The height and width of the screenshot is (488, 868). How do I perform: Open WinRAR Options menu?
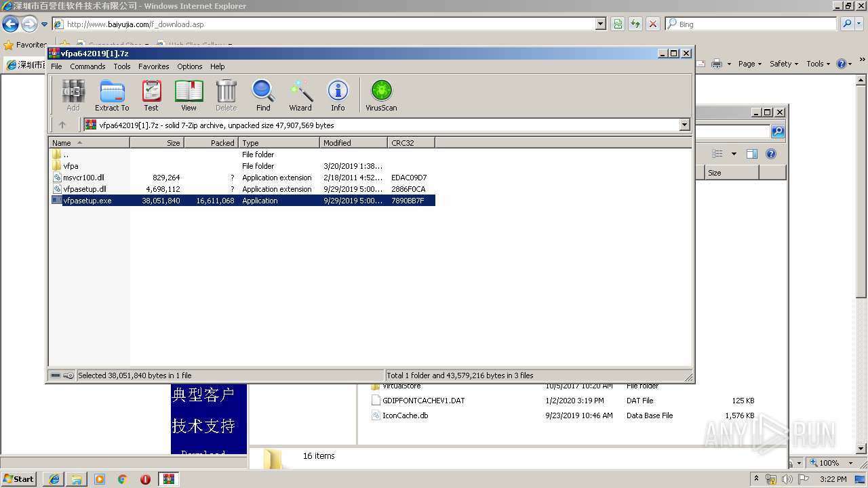tap(190, 66)
